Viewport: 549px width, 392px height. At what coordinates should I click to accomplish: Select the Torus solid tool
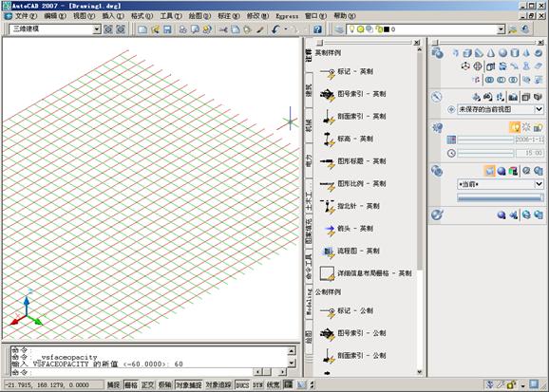pos(539,53)
